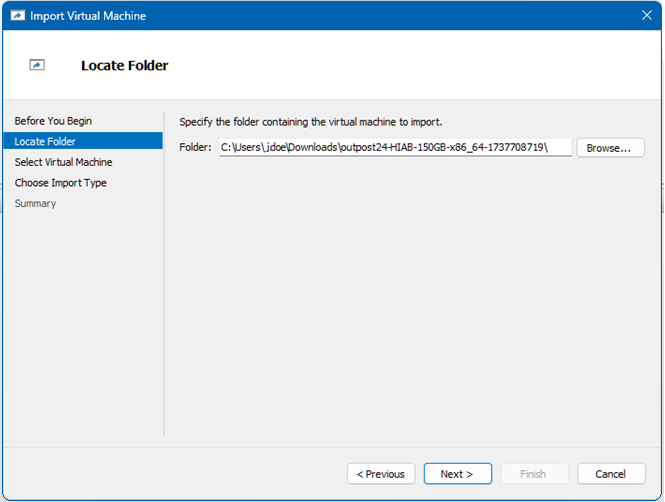The width and height of the screenshot is (665, 502).
Task: Click the bold Locate Folder heading
Action: (x=124, y=66)
